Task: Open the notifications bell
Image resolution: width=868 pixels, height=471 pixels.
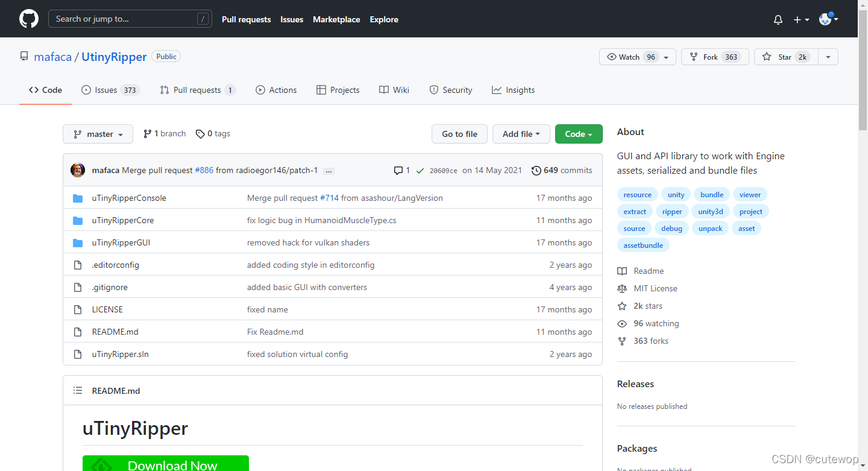Action: click(778, 20)
